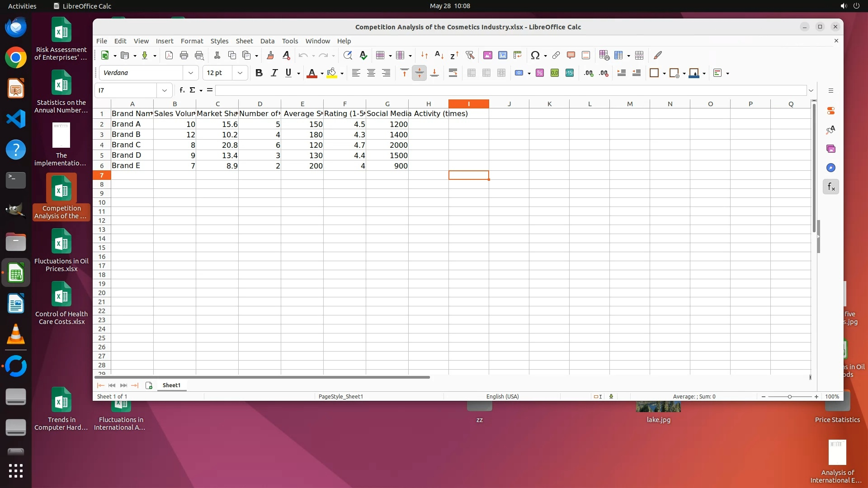
Task: Click the Clone Formatting paintbrush
Action: click(x=270, y=55)
